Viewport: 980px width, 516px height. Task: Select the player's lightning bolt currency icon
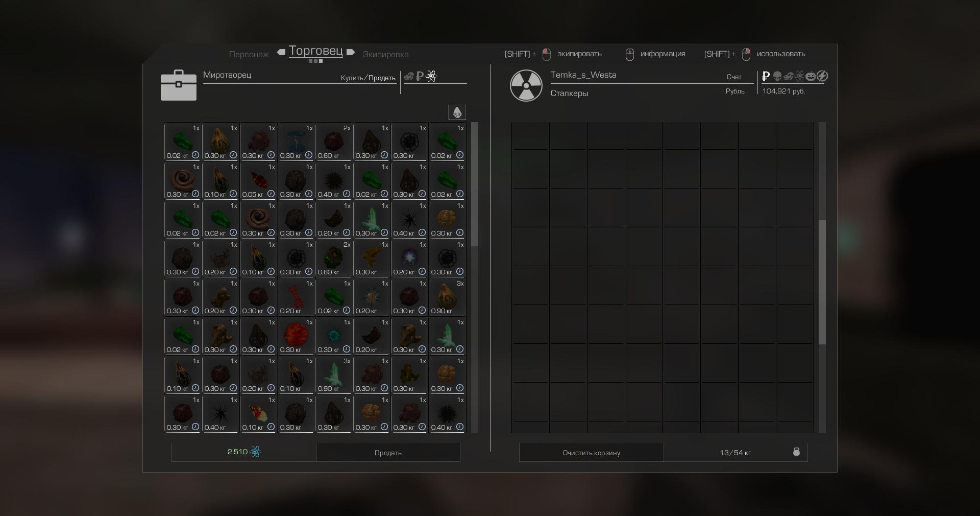822,77
